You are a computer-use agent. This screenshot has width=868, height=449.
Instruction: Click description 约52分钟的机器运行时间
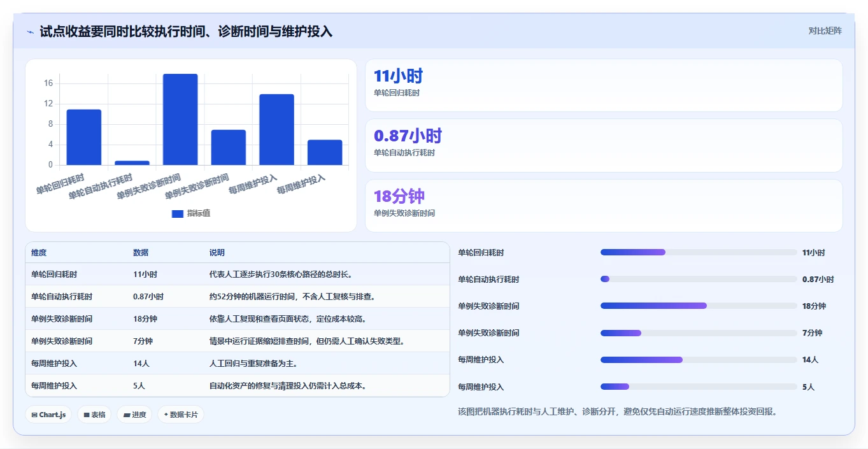point(292,297)
